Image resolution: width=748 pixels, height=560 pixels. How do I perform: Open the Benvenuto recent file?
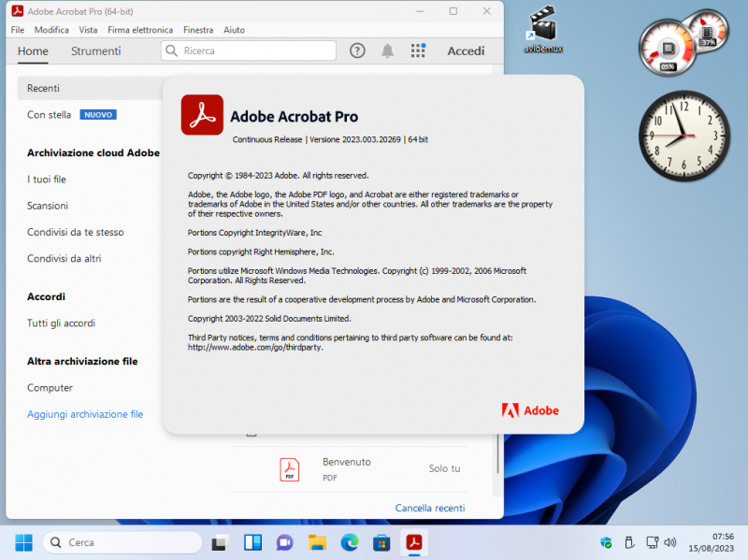tap(350, 469)
